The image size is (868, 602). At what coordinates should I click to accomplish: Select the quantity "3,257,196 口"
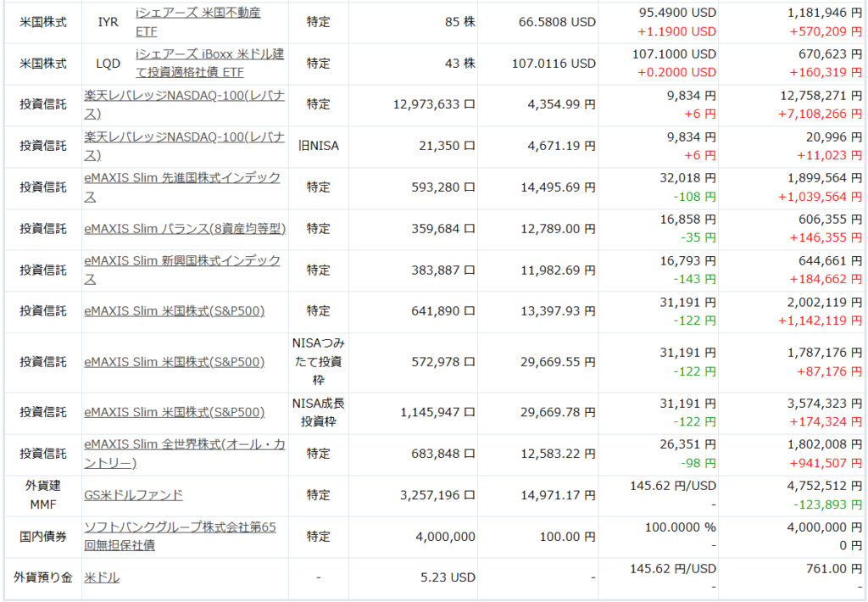(x=438, y=494)
